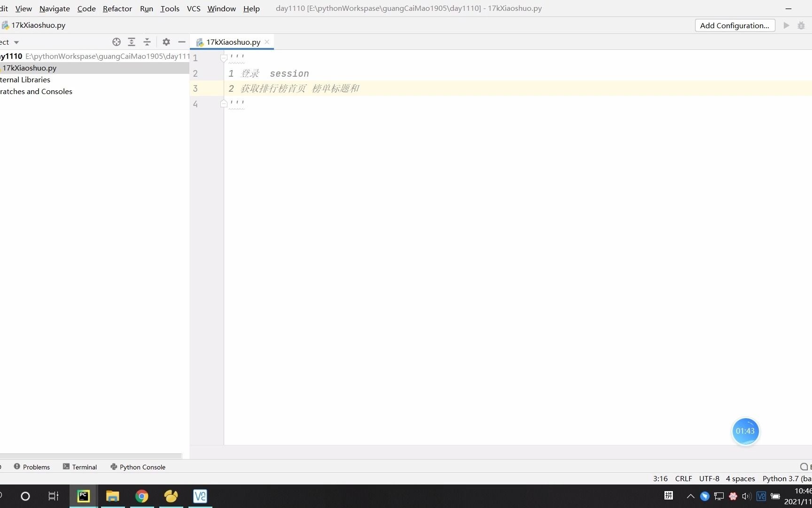
Task: Open the Help menu
Action: (x=251, y=8)
